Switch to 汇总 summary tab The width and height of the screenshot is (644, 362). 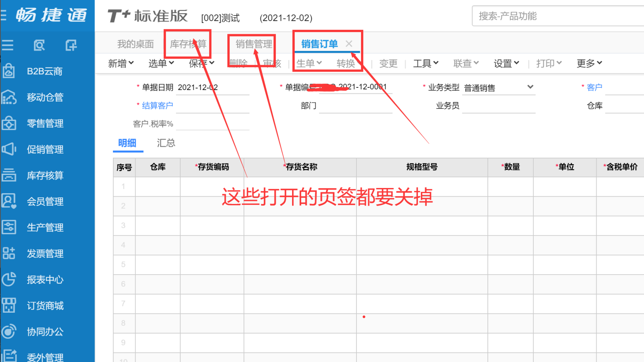pyautogui.click(x=166, y=143)
